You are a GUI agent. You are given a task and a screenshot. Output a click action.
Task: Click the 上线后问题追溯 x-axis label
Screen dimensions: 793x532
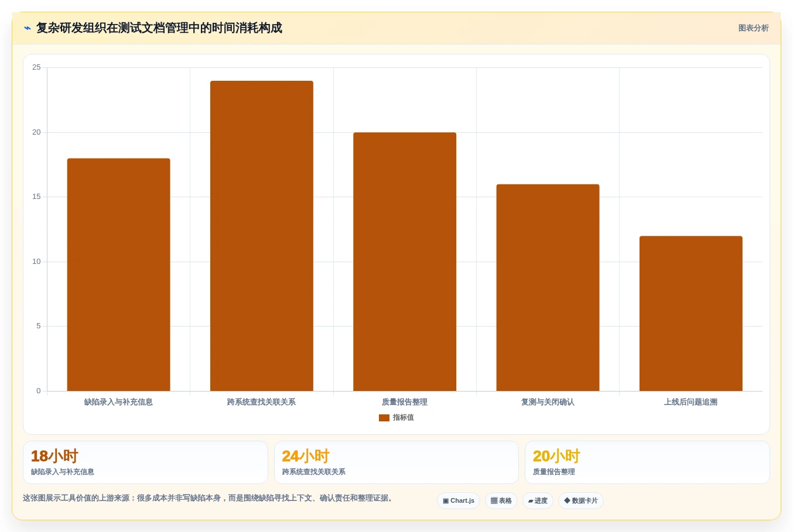point(691,402)
